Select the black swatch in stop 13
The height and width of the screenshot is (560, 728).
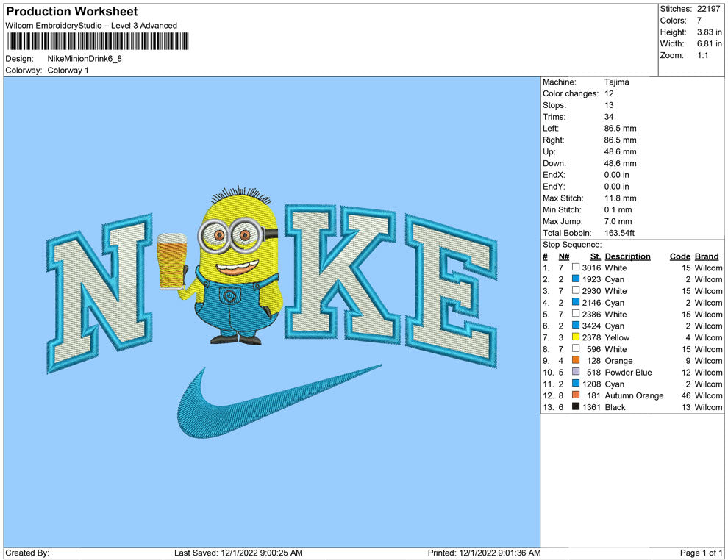(x=576, y=407)
